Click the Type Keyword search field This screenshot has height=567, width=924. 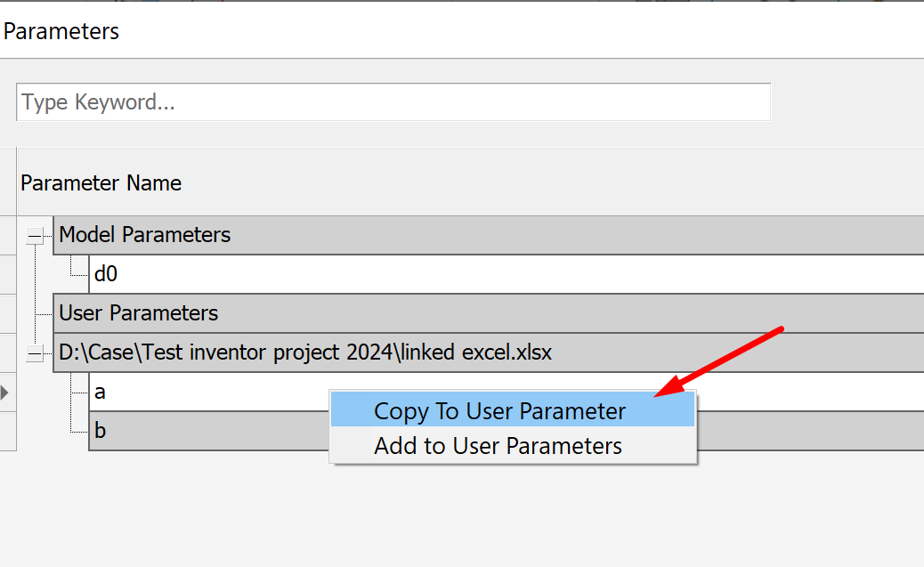pos(392,102)
